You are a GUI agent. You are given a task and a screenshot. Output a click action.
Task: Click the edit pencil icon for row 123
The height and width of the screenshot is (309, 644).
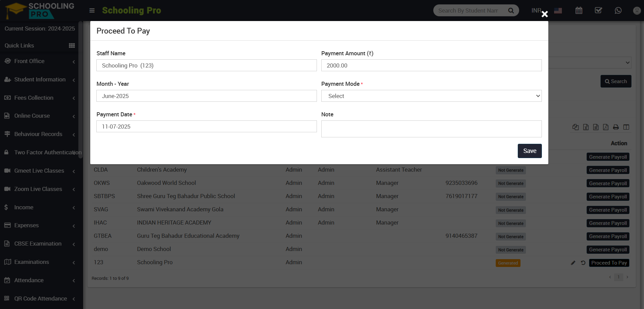pos(573,263)
